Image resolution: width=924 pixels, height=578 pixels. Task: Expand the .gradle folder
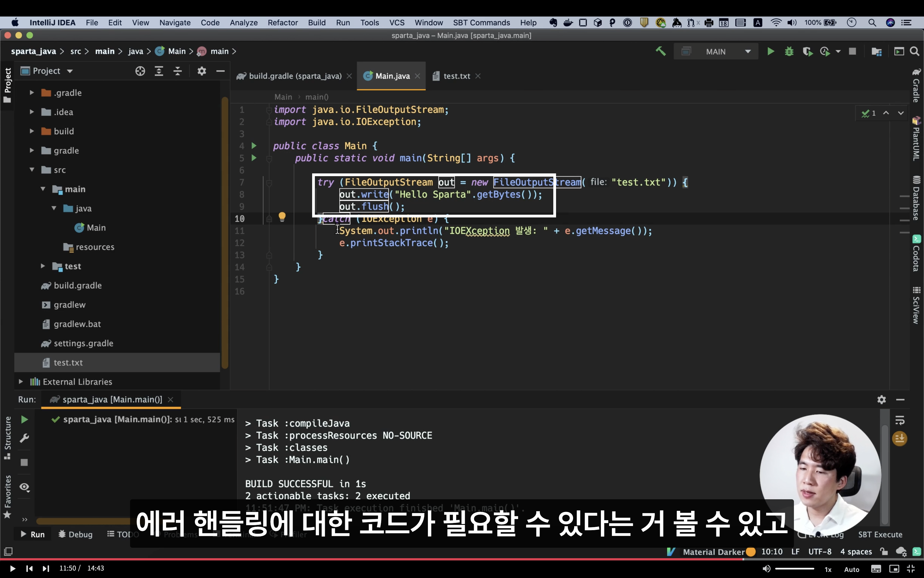click(x=32, y=92)
